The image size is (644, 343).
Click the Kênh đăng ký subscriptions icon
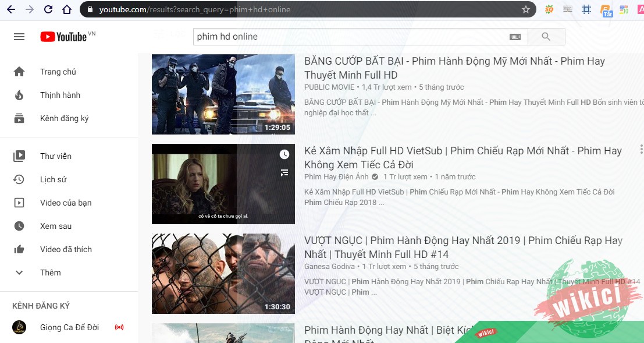19,118
